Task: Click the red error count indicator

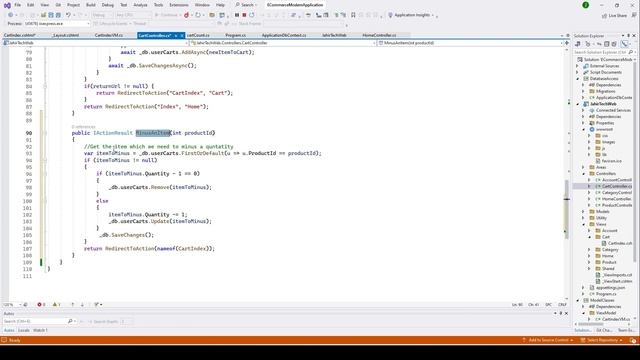Action: click(x=41, y=304)
